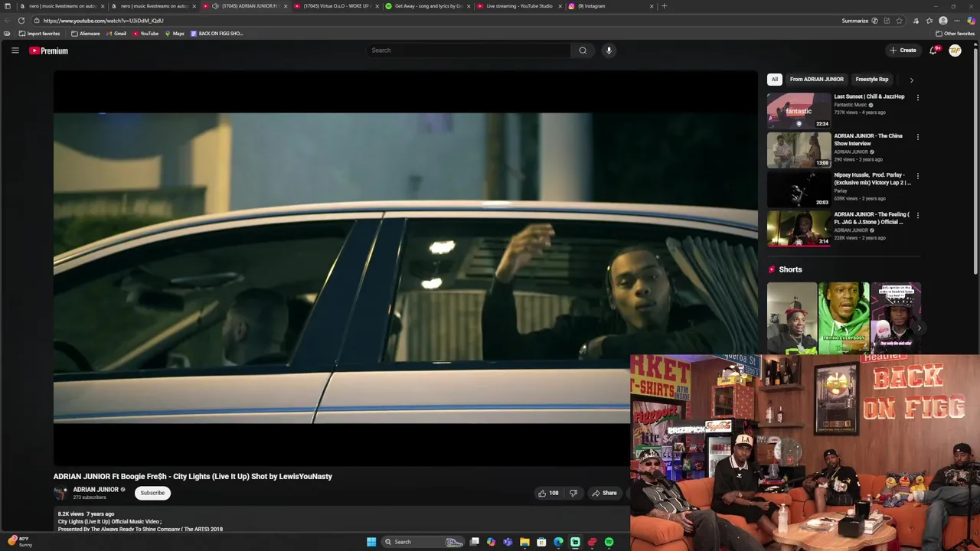Screen dimensions: 980x551
Task: Dislike the video with thumbs down
Action: pos(573,493)
